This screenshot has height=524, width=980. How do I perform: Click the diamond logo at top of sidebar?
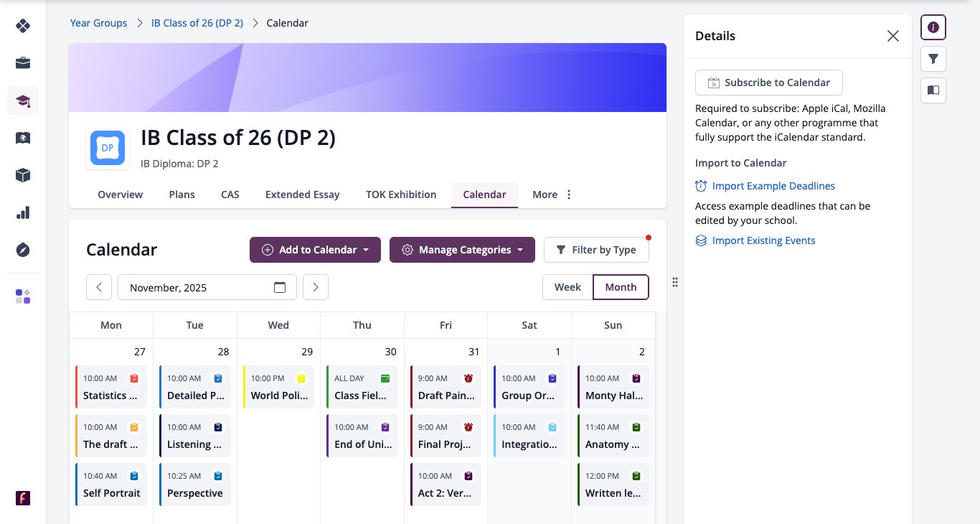pyautogui.click(x=23, y=26)
